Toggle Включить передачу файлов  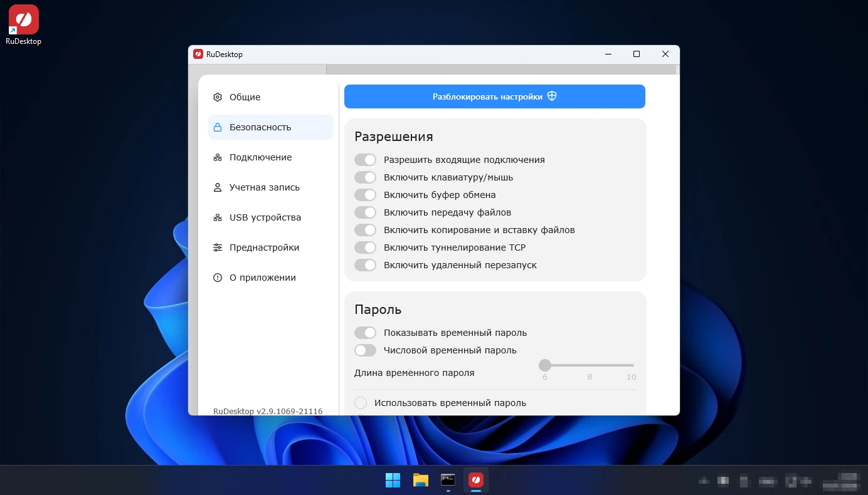pyautogui.click(x=365, y=212)
